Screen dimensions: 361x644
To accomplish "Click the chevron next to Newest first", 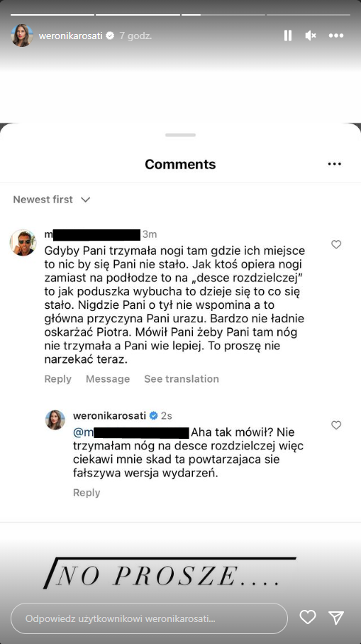I will [85, 200].
